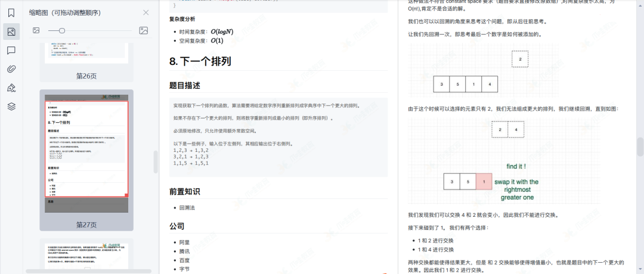Click the 前置知识 heading

coord(185,192)
